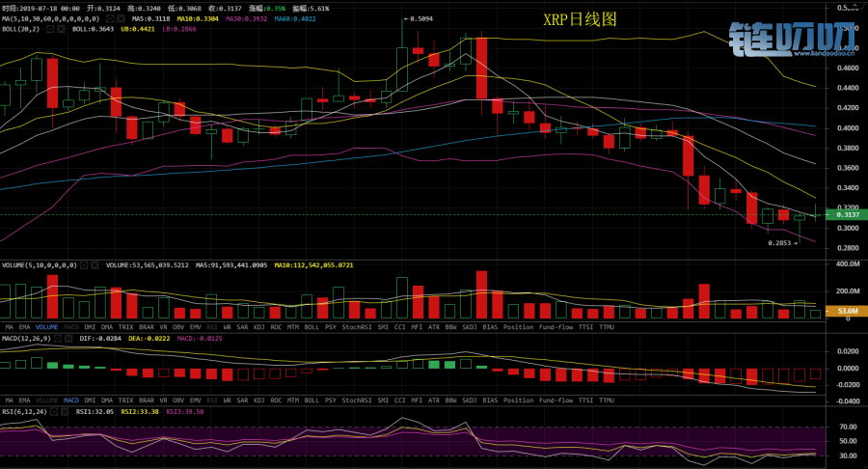
Task: Click the 0.5094 high price label
Action: (421, 19)
